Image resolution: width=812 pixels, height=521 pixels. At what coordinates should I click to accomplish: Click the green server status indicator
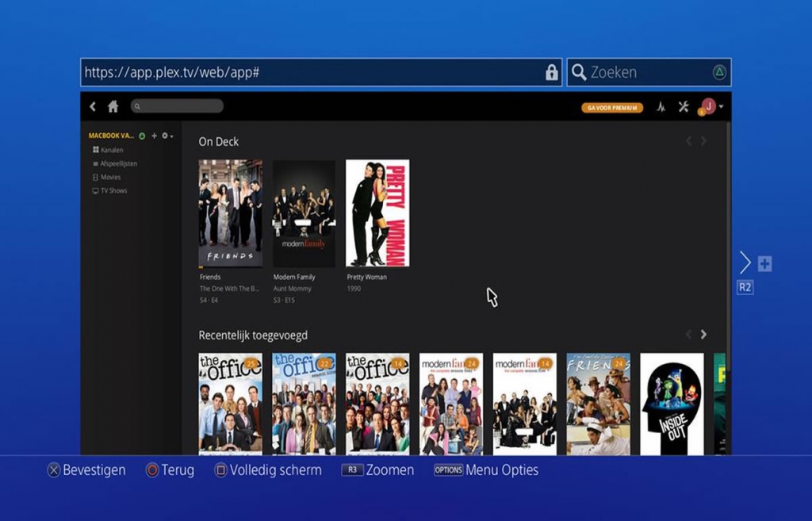coord(142,136)
